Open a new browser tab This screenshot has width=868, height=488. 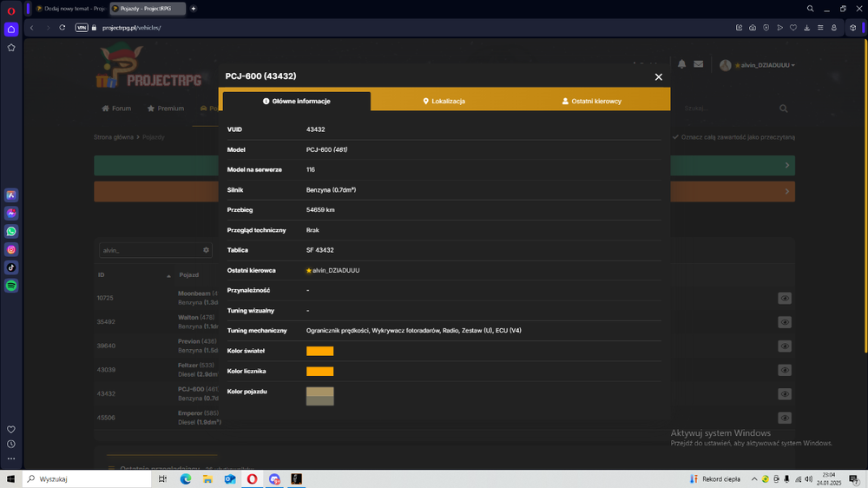pos(194,9)
